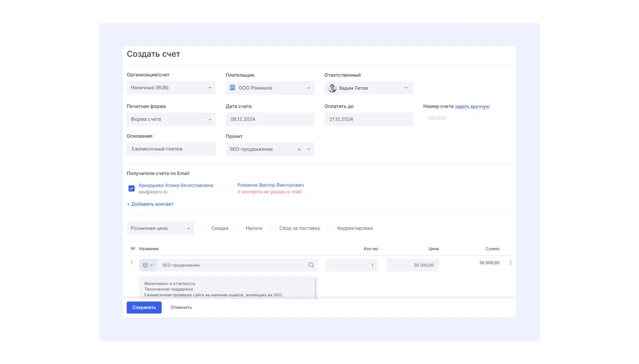The image size is (639, 364).
Task: Open the three-dot menu for row 1
Action: pos(510,263)
